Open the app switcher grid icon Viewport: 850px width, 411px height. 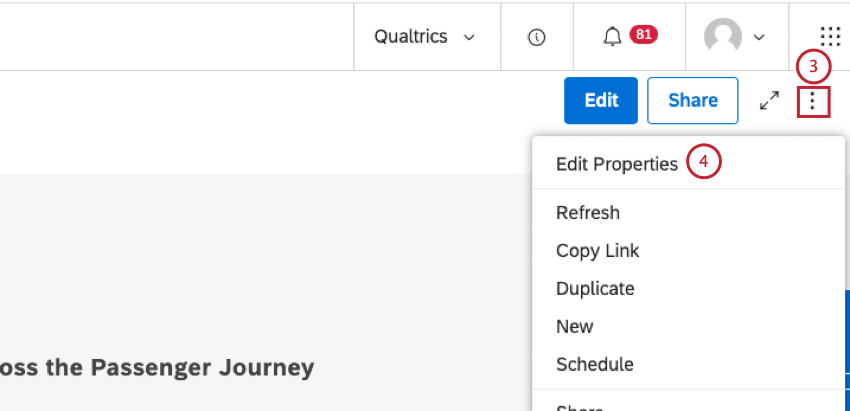(830, 37)
